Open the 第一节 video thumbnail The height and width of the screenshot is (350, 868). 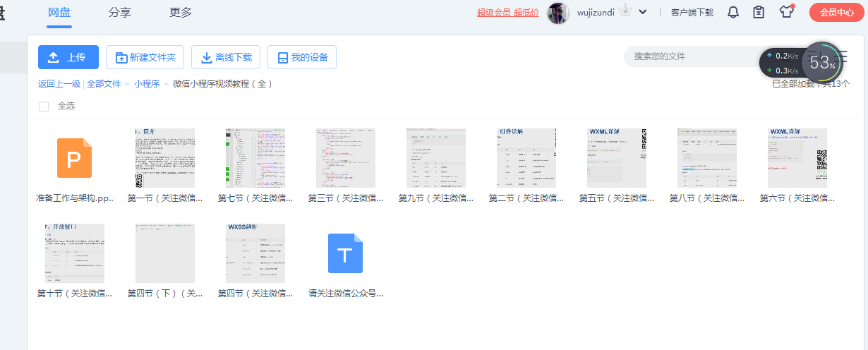tap(165, 158)
